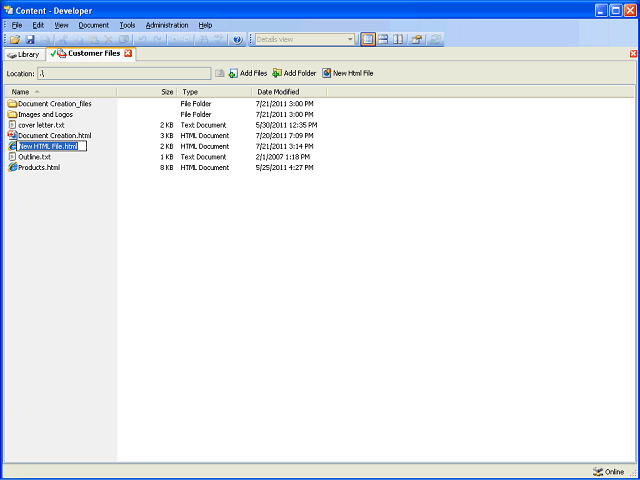The image size is (640, 480).
Task: Click the 5/30/2011 12:35 PM date cell
Action: [x=287, y=125]
